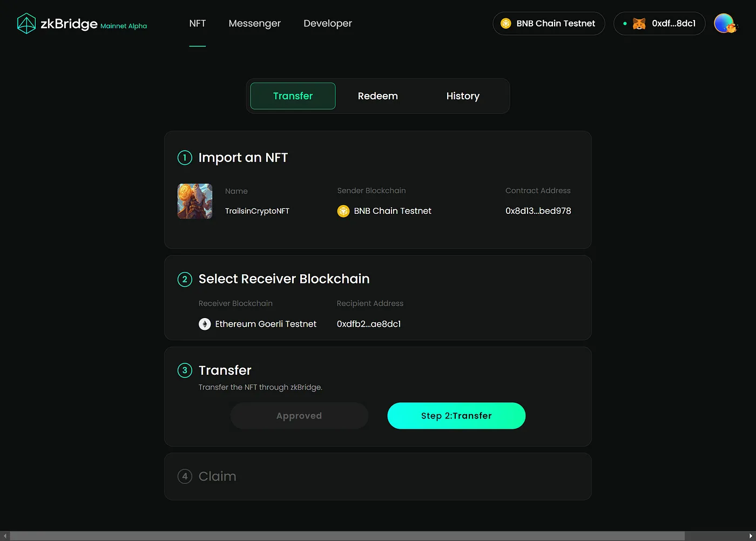Switch to the History tab

463,96
